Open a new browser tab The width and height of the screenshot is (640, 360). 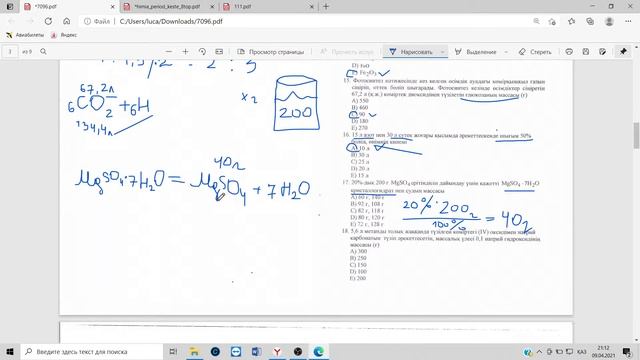tap(326, 7)
